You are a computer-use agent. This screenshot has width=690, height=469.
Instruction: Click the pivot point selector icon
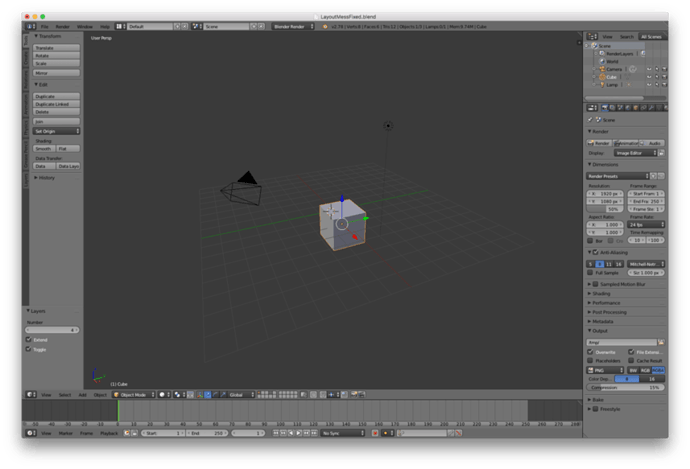click(x=179, y=395)
